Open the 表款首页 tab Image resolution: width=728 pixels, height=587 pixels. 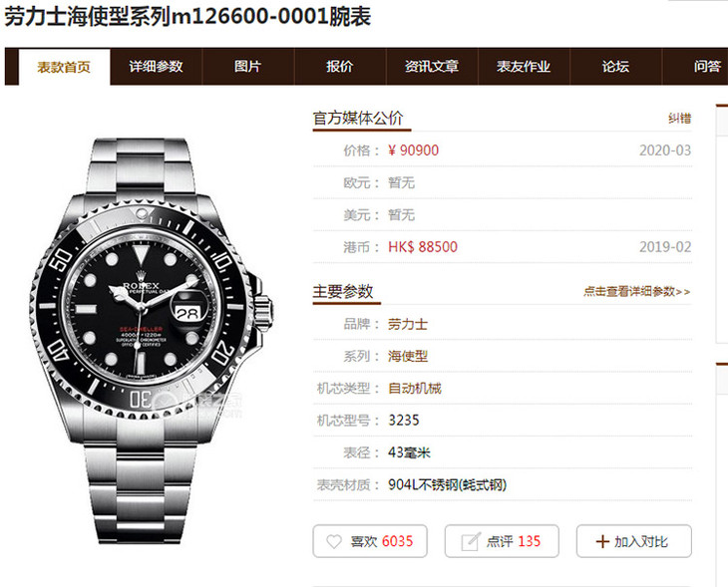click(x=64, y=67)
